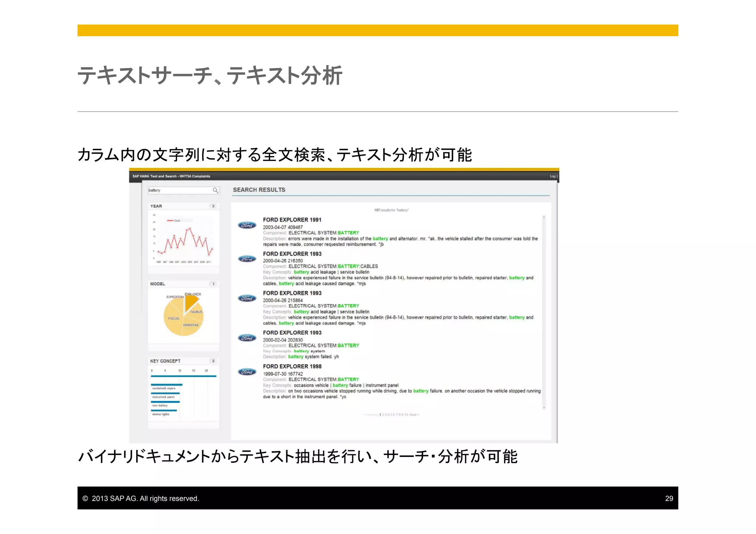Image resolution: width=756 pixels, height=534 pixels.
Task: Click '1999-07-30 167742' date line
Action: (282, 374)
